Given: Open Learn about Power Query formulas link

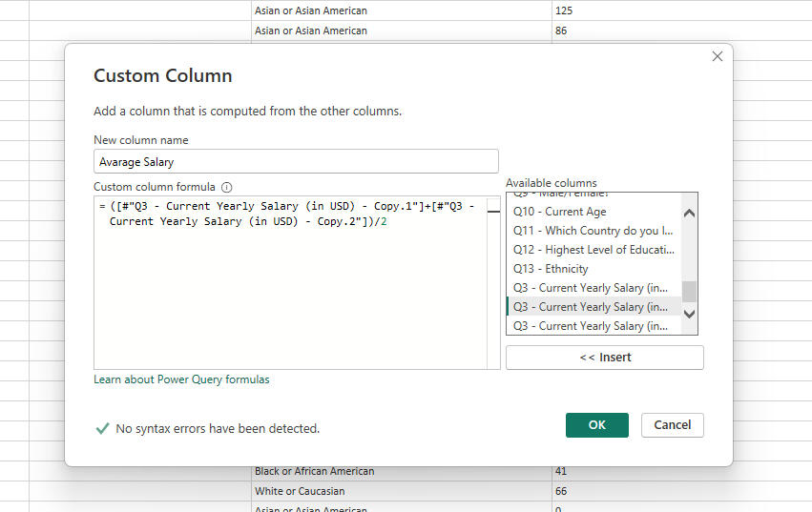Looking at the screenshot, I should (x=181, y=379).
